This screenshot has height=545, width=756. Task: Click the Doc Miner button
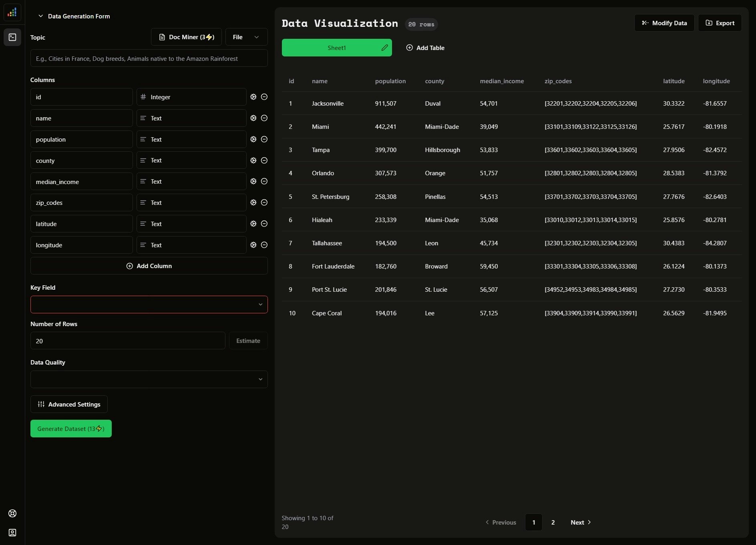(x=186, y=37)
